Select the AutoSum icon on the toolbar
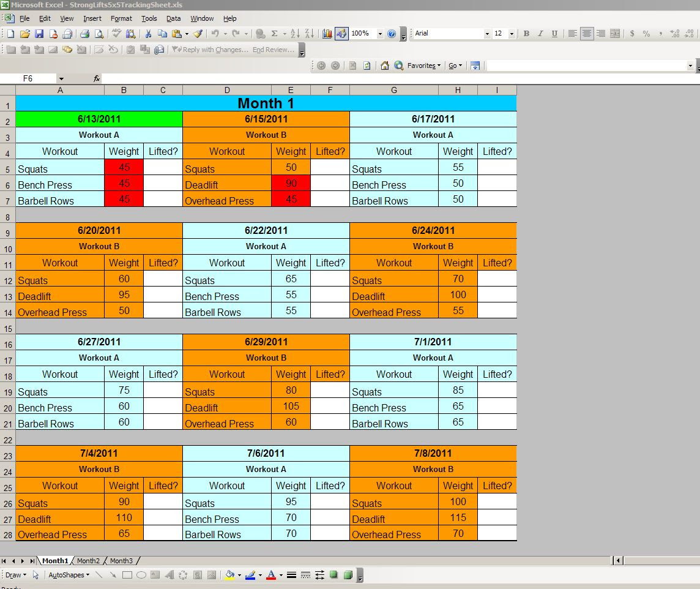700x589 pixels. [274, 34]
